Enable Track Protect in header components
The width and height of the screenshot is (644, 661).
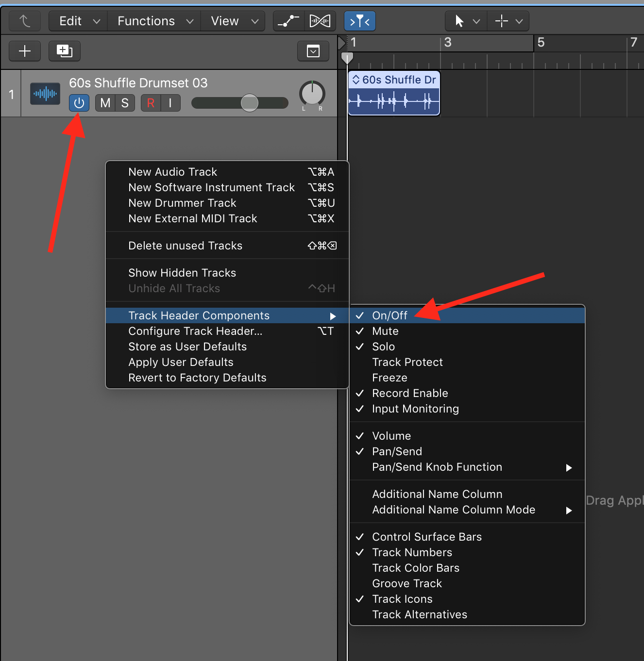407,362
